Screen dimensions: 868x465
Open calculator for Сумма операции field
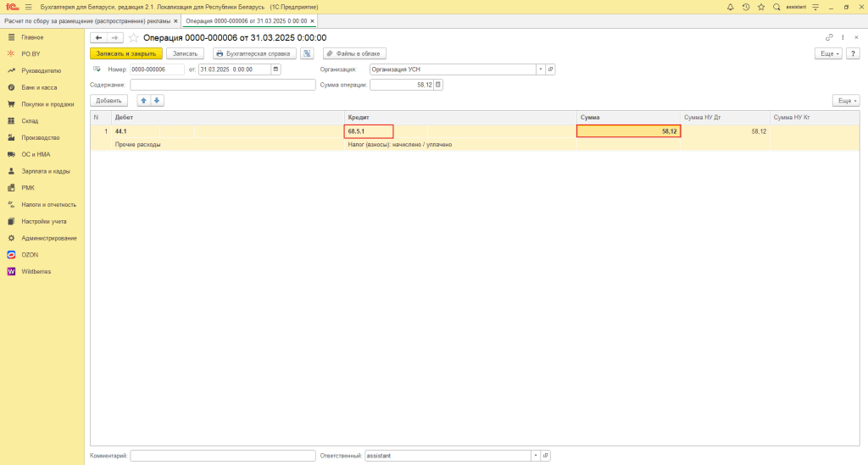pos(438,85)
